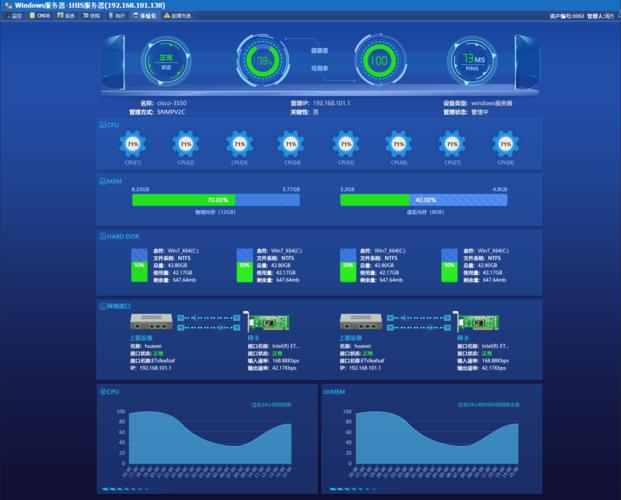
Task: Click the 109 health gauge
Action: [263, 61]
